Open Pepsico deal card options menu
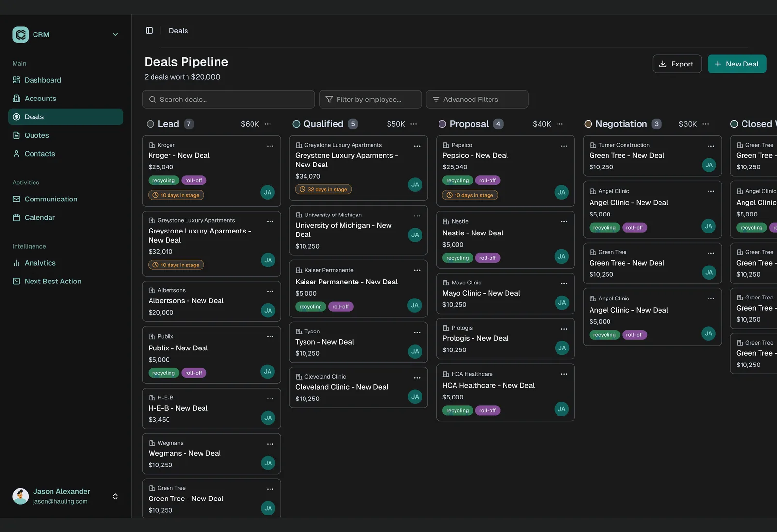The height and width of the screenshot is (532, 777). pyautogui.click(x=564, y=146)
